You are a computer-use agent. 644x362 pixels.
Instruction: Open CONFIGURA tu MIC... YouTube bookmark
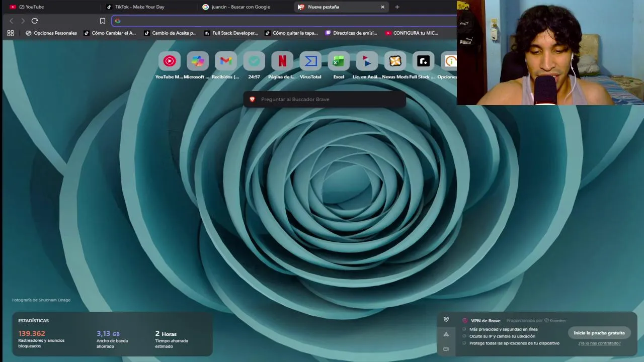tap(412, 33)
